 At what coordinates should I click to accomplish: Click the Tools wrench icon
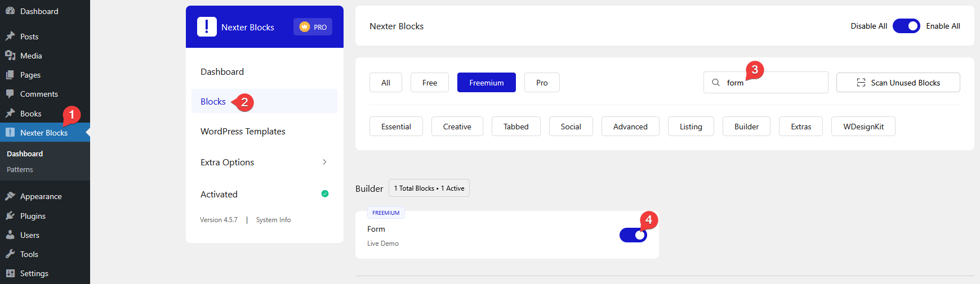click(10, 254)
